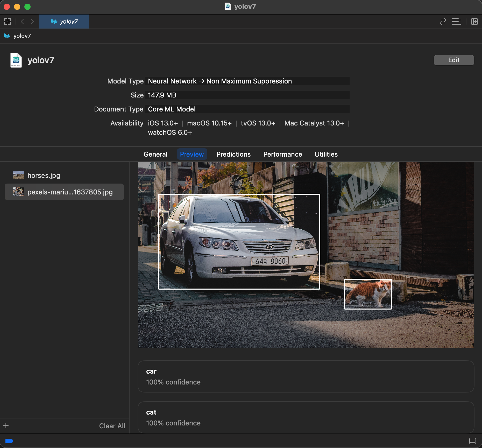Open the Predictions tab
This screenshot has width=482, height=448.
pos(233,154)
